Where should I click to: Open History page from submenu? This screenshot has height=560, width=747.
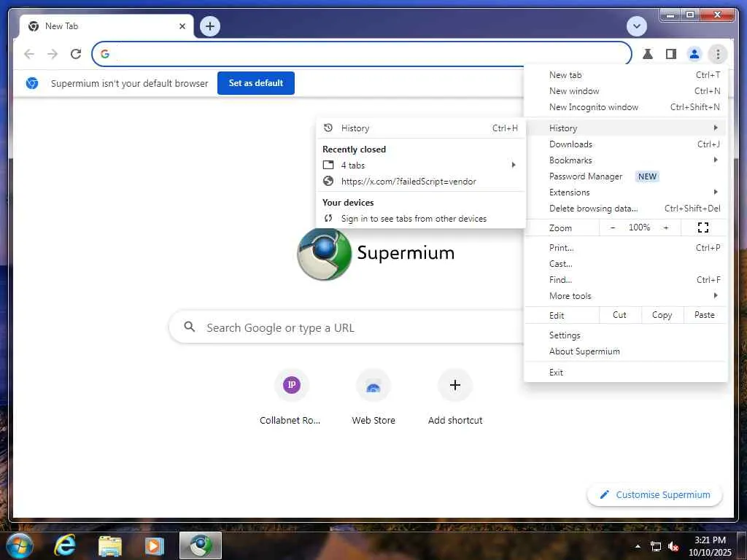421,128
